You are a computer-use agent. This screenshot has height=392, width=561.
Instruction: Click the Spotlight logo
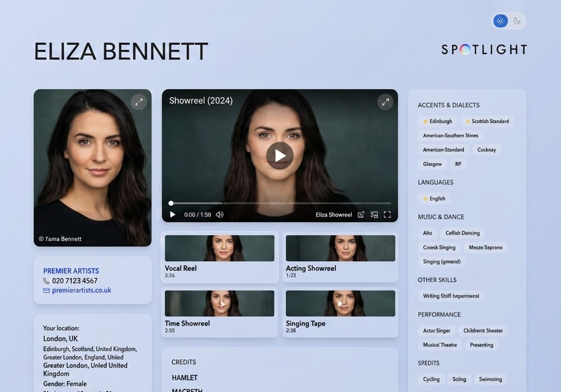click(x=483, y=49)
